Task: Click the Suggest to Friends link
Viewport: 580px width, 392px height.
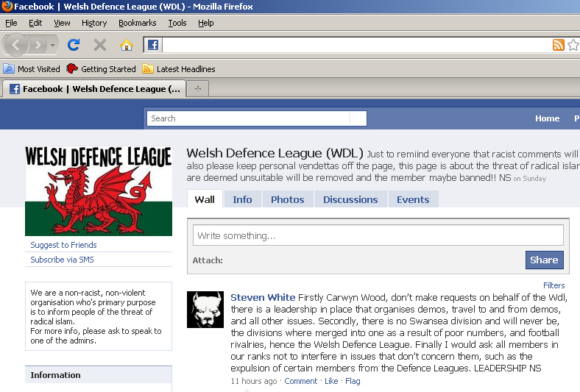Action: (63, 245)
